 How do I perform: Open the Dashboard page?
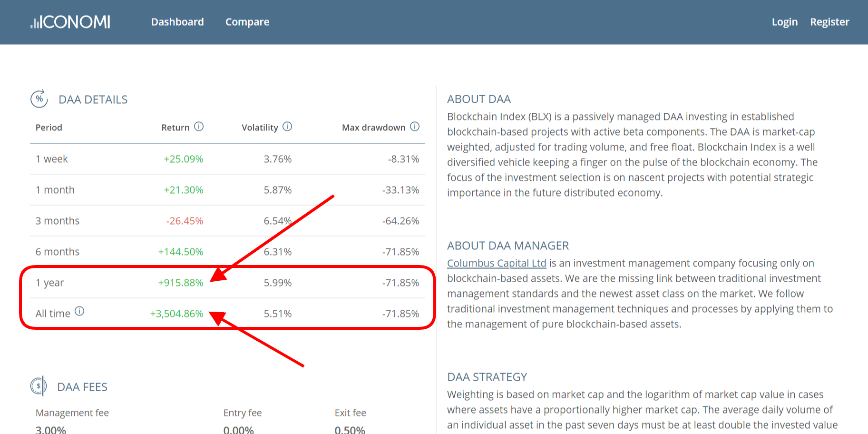(x=177, y=22)
